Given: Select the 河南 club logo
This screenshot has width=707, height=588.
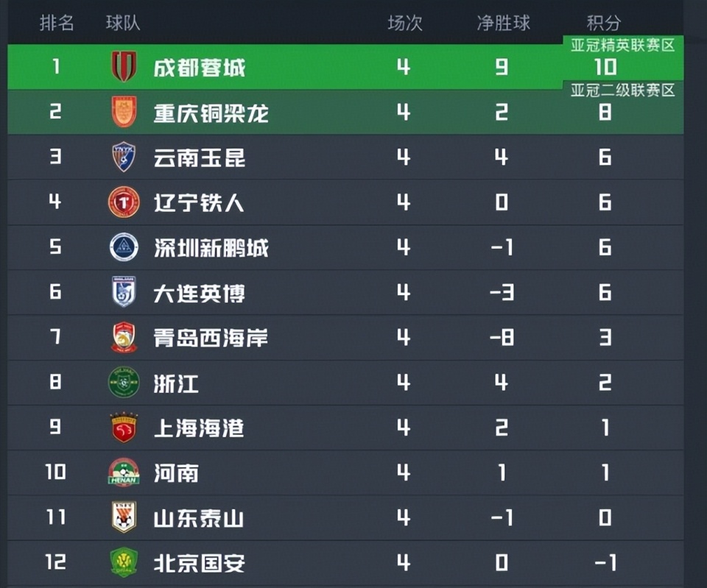Looking at the screenshot, I should [123, 473].
